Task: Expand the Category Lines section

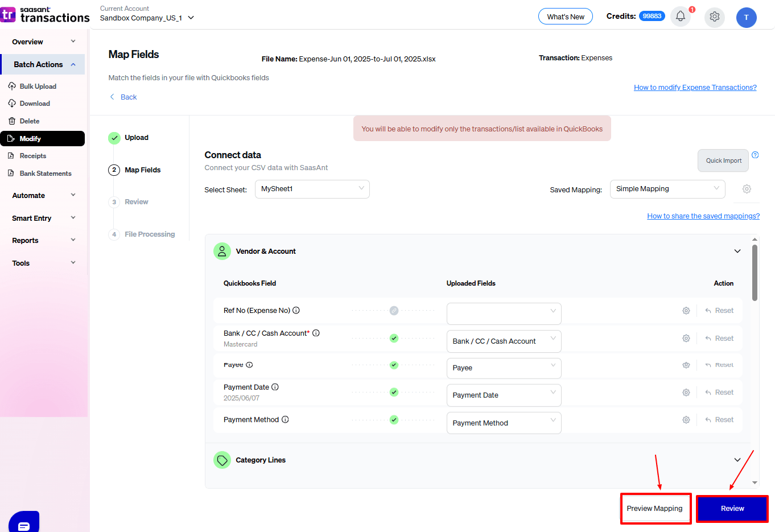Action: tap(737, 460)
